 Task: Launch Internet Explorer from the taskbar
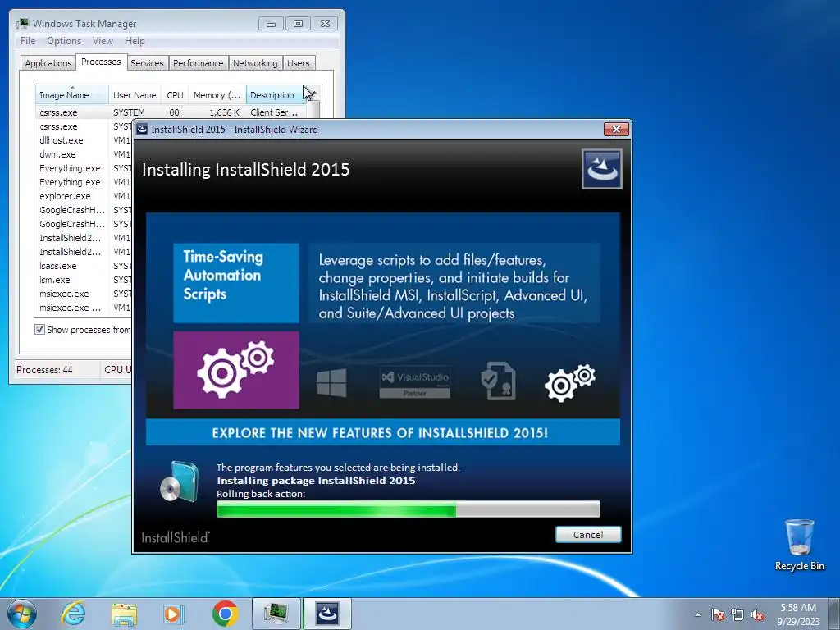pyautogui.click(x=73, y=614)
